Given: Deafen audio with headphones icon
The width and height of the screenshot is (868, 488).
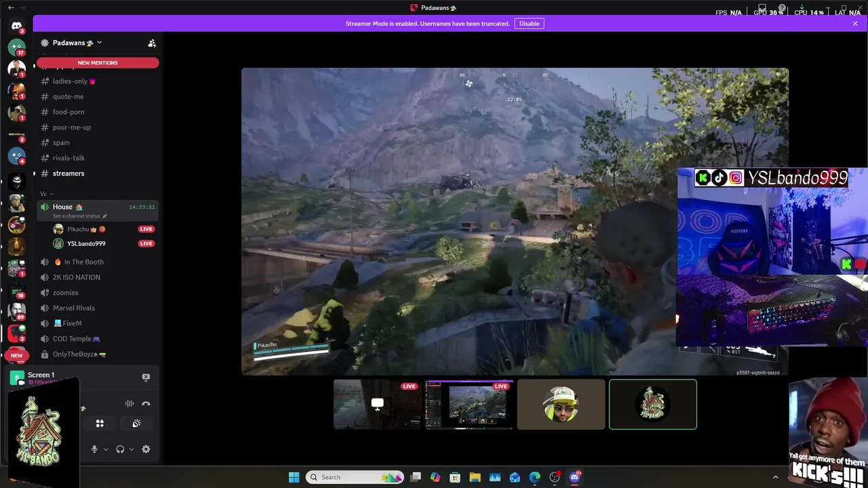Looking at the screenshot, I should pyautogui.click(x=120, y=449).
